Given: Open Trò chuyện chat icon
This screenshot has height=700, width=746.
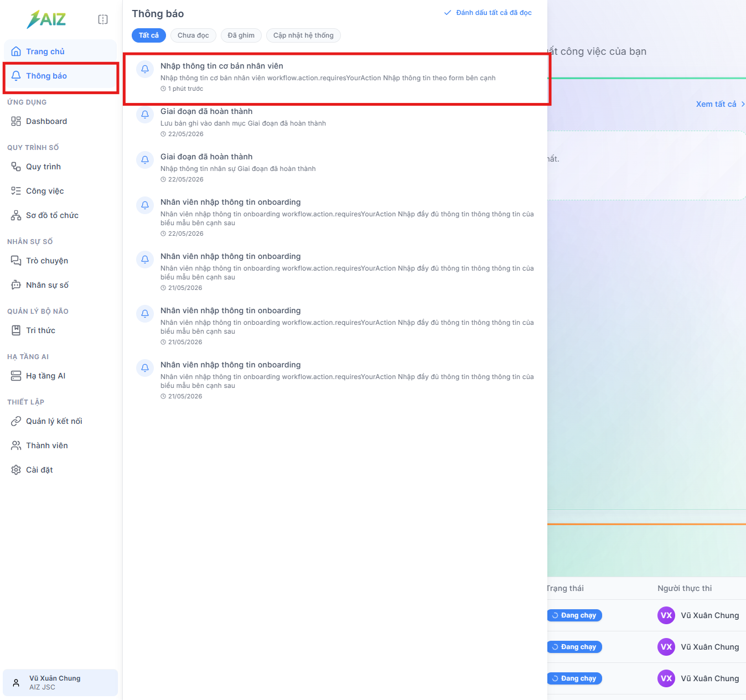Looking at the screenshot, I should [16, 261].
